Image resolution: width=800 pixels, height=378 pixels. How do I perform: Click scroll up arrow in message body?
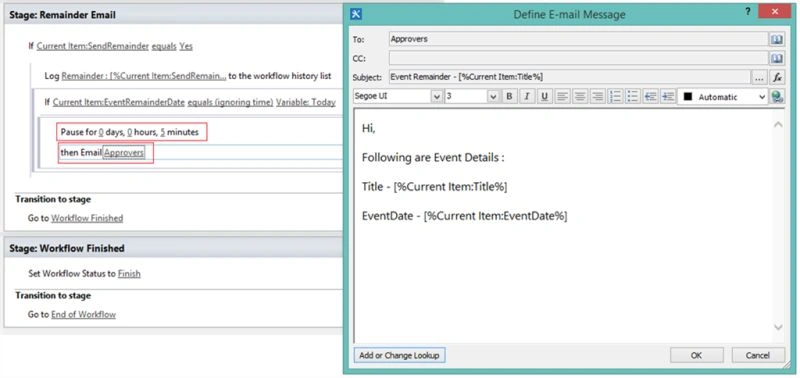click(778, 124)
